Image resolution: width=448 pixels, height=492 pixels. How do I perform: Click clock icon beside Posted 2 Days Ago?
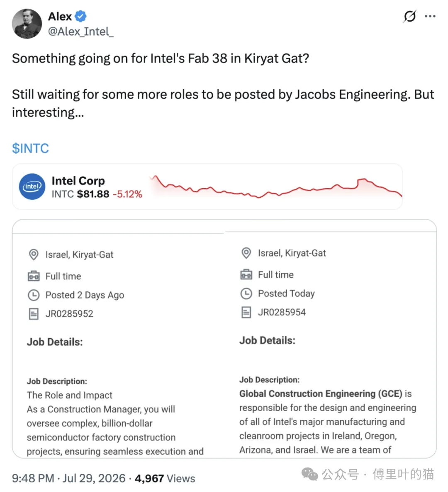coord(34,295)
